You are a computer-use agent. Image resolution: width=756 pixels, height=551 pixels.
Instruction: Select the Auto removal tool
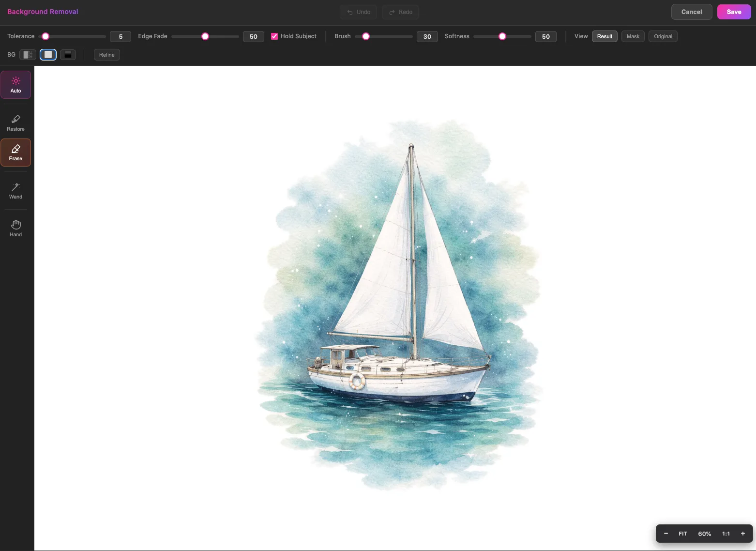15,85
